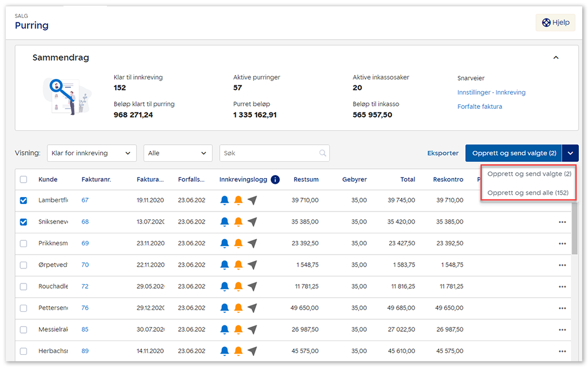Open the Klar for innkreving dropdown
588x367 pixels.
pos(92,153)
